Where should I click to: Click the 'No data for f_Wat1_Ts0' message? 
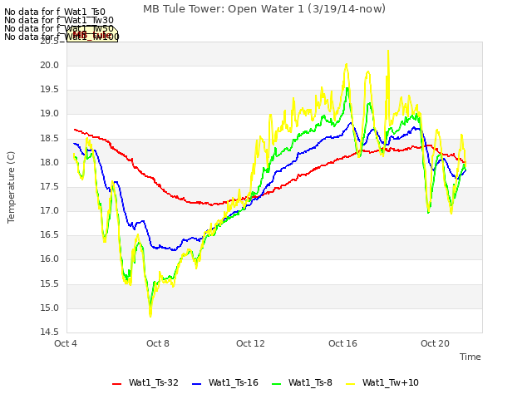pyautogui.click(x=55, y=12)
